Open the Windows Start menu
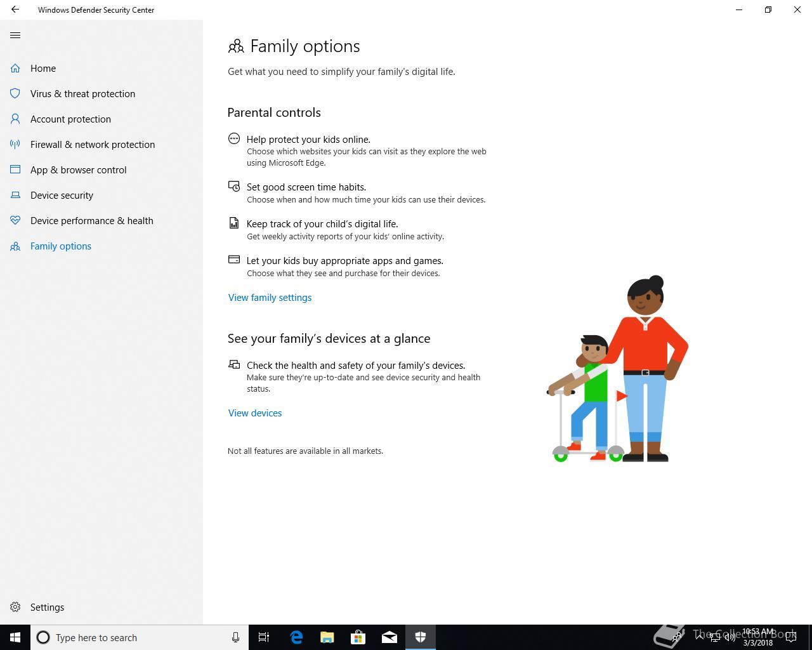The image size is (812, 650). (x=15, y=637)
